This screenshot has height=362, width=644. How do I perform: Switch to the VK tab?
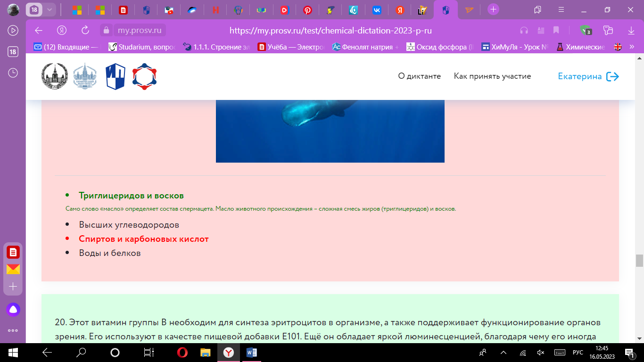pos(377,9)
